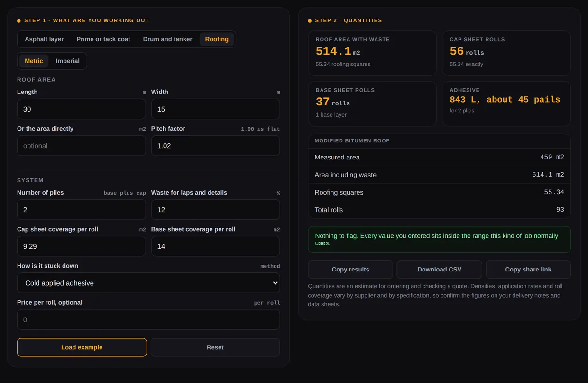The width and height of the screenshot is (588, 383).
Task: Open the Prime or tack coat tab
Action: click(103, 39)
